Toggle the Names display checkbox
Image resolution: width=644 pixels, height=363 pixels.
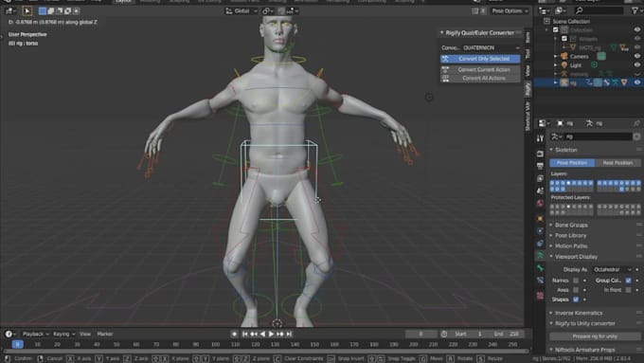[576, 281]
